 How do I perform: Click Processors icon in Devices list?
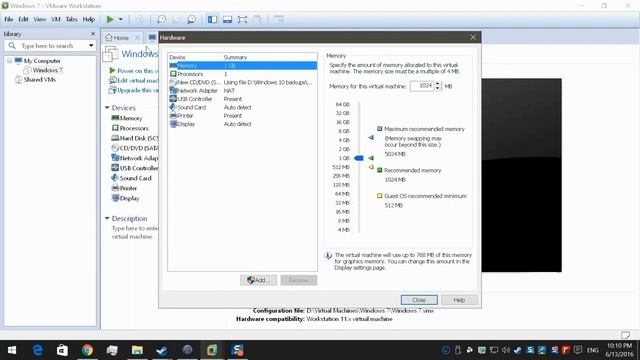click(115, 128)
